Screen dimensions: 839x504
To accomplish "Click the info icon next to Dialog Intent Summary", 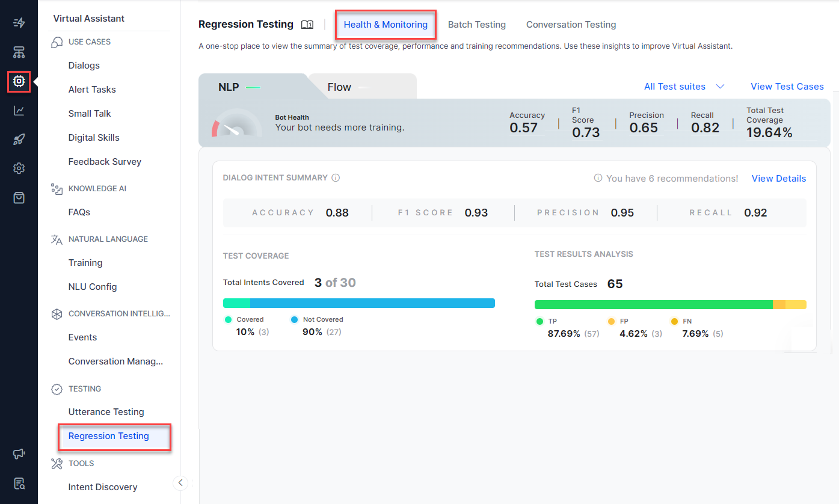I will click(336, 178).
